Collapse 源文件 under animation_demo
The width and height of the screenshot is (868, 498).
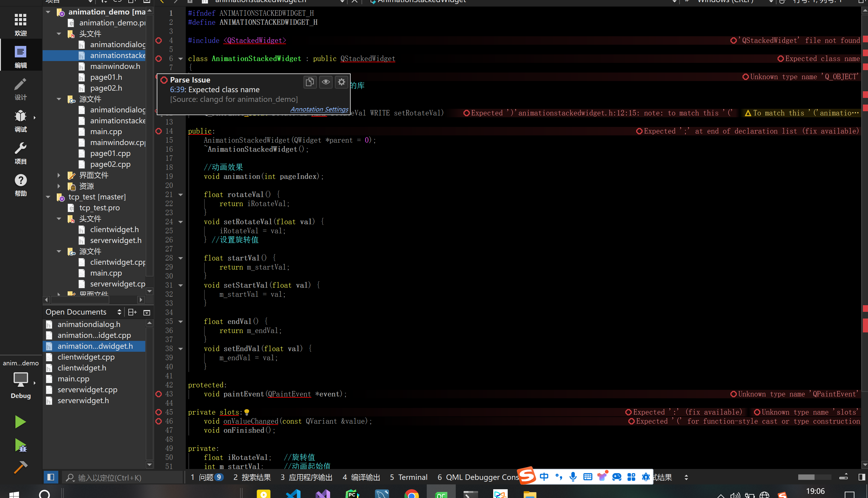pyautogui.click(x=59, y=99)
